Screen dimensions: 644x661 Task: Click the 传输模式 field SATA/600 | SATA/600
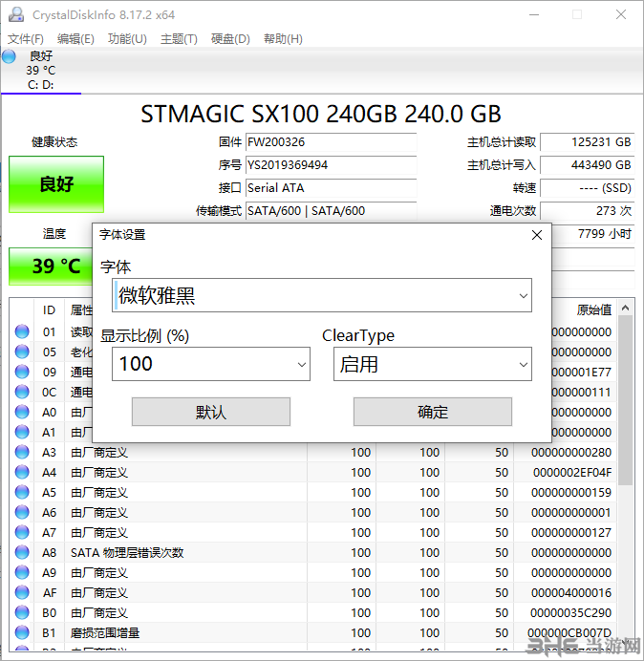click(332, 210)
